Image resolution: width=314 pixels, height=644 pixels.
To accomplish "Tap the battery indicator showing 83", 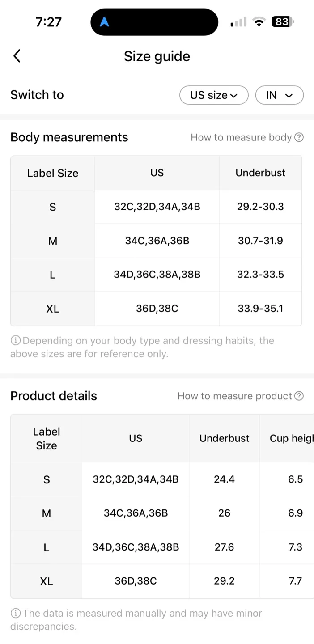I will click(283, 21).
